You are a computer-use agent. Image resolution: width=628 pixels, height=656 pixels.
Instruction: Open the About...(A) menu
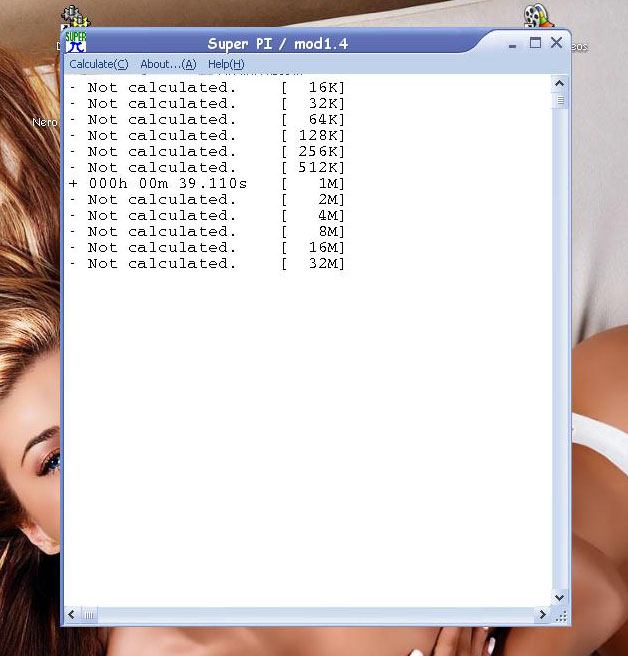[x=168, y=64]
